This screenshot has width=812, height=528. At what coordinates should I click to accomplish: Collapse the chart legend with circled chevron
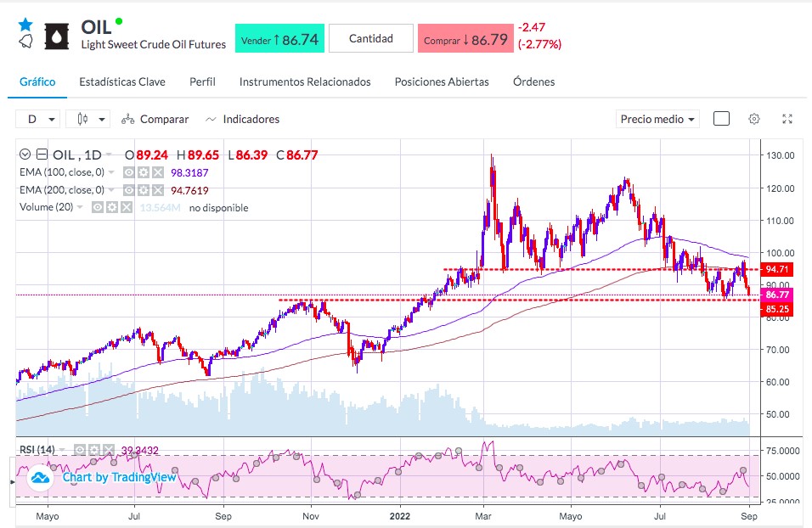[25, 154]
